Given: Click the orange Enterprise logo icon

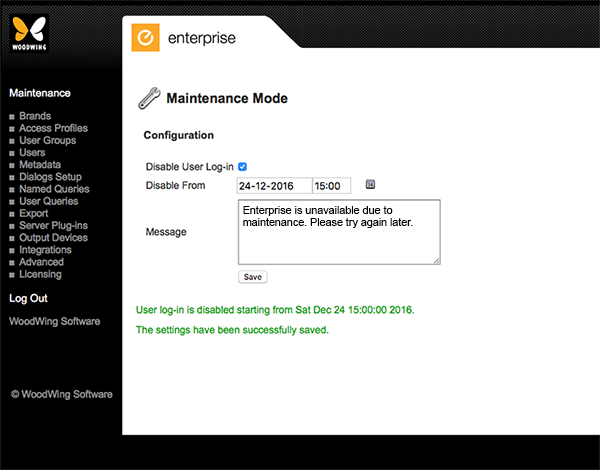Looking at the screenshot, I should (145, 38).
